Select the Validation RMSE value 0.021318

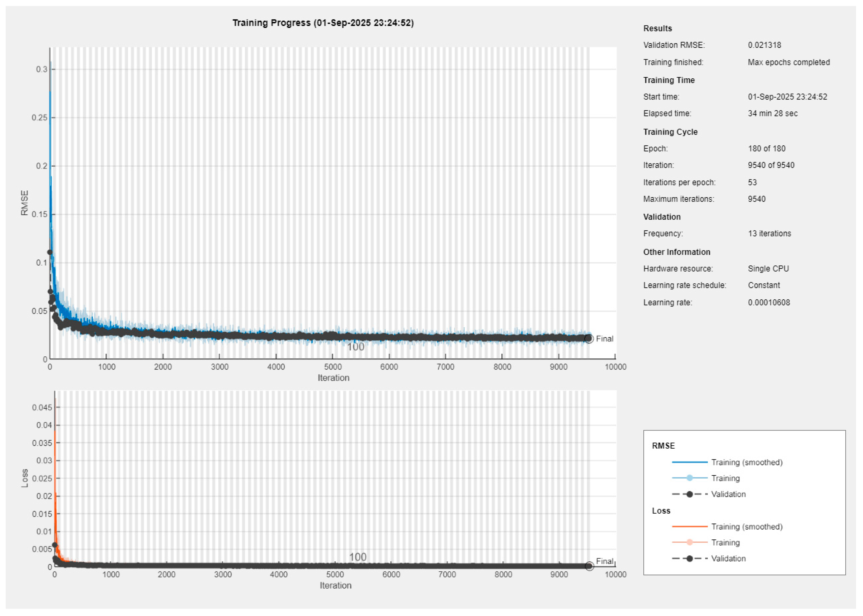tap(764, 45)
